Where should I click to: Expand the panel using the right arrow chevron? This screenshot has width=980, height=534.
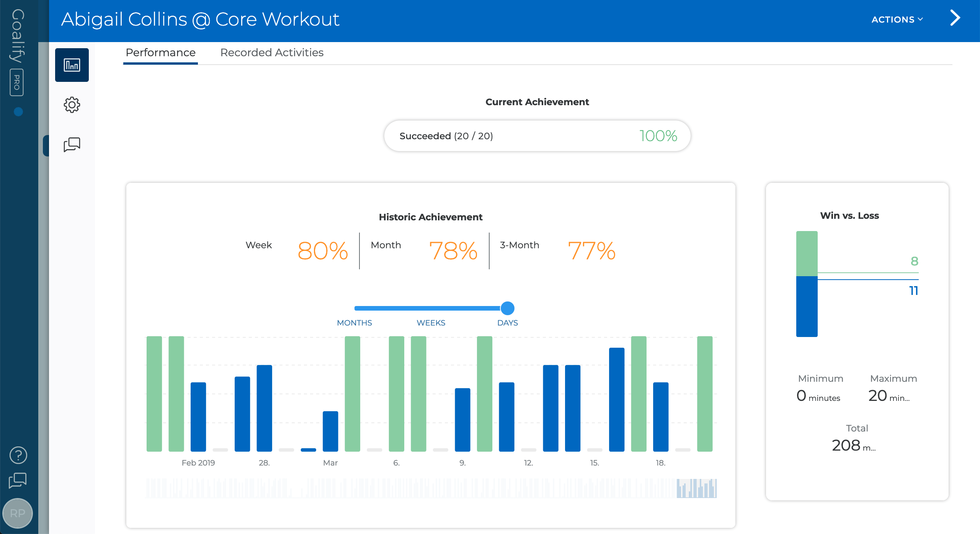coord(955,18)
